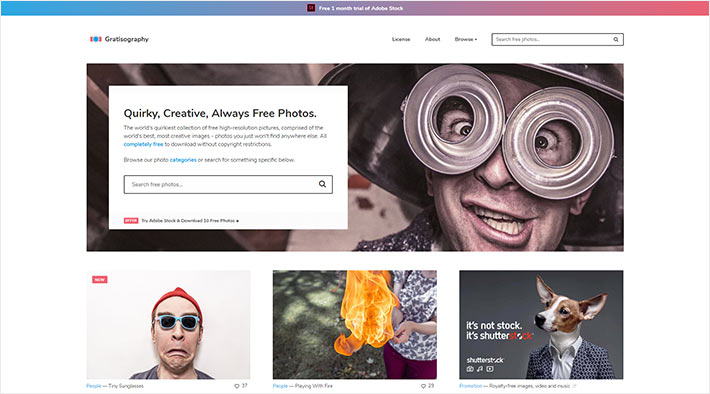Follow the 'categories' link
The width and height of the screenshot is (710, 394).
[183, 160]
